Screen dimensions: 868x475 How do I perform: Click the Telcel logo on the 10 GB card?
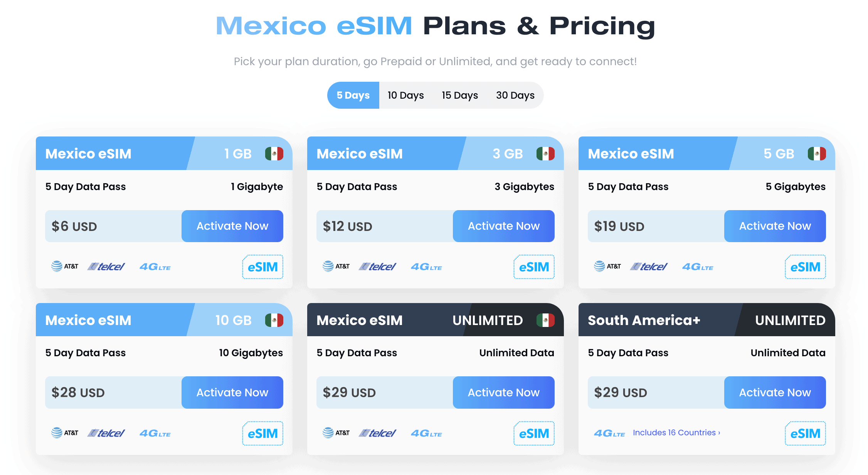(106, 433)
